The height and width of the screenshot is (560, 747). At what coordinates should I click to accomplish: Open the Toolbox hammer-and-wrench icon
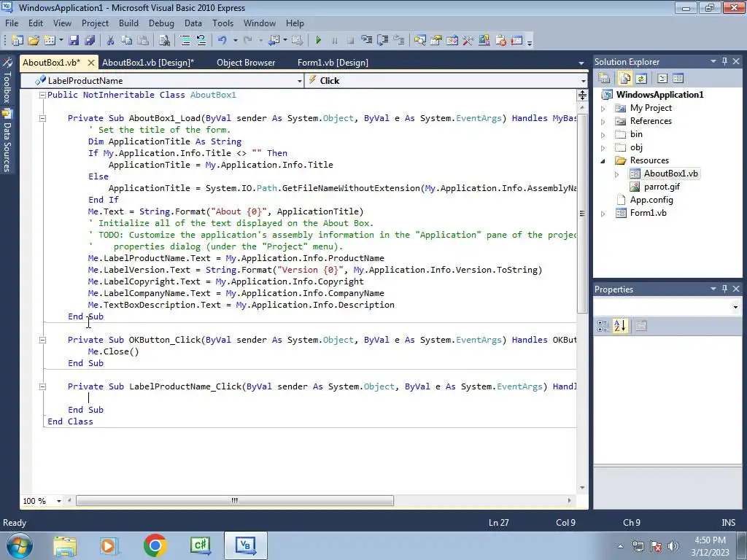point(468,41)
